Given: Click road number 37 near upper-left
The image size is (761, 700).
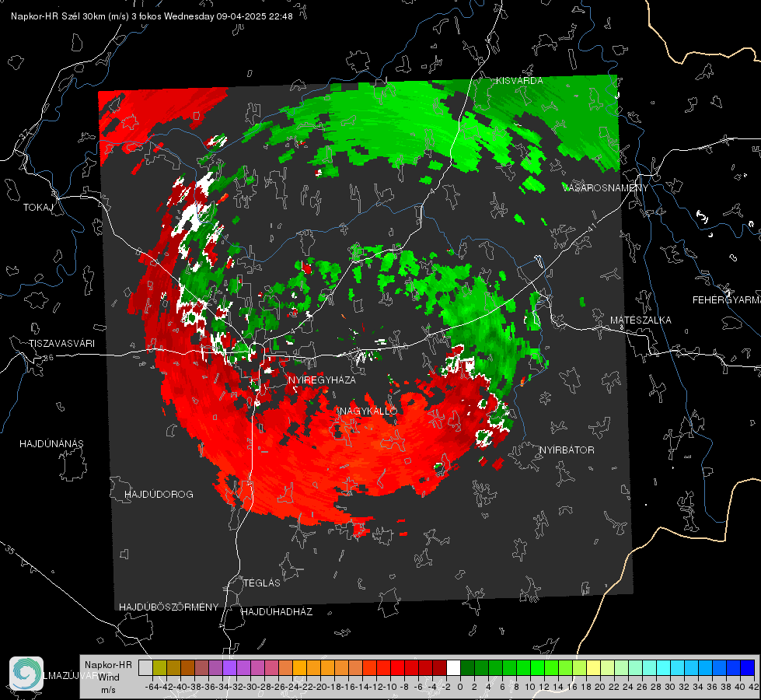Looking at the screenshot, I should [x=24, y=135].
